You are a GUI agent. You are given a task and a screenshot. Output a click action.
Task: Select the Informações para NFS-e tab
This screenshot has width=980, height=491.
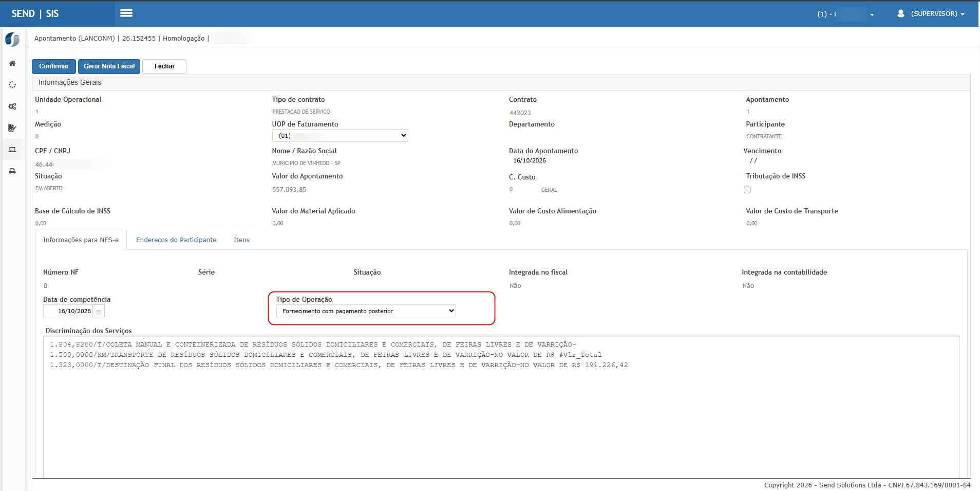81,240
